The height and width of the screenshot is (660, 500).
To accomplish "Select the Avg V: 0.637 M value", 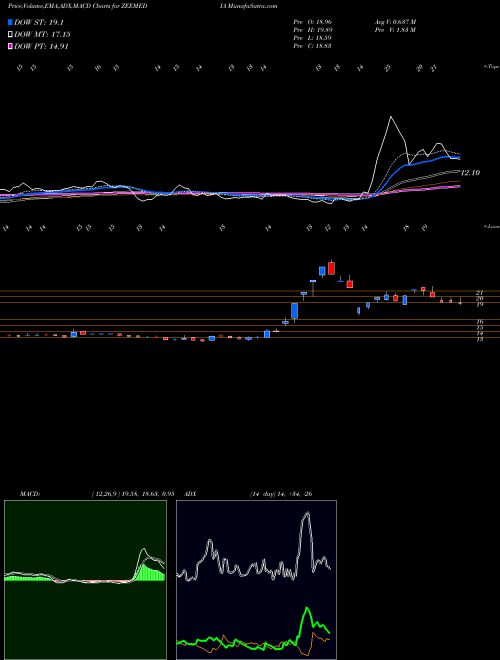I will [395, 21].
